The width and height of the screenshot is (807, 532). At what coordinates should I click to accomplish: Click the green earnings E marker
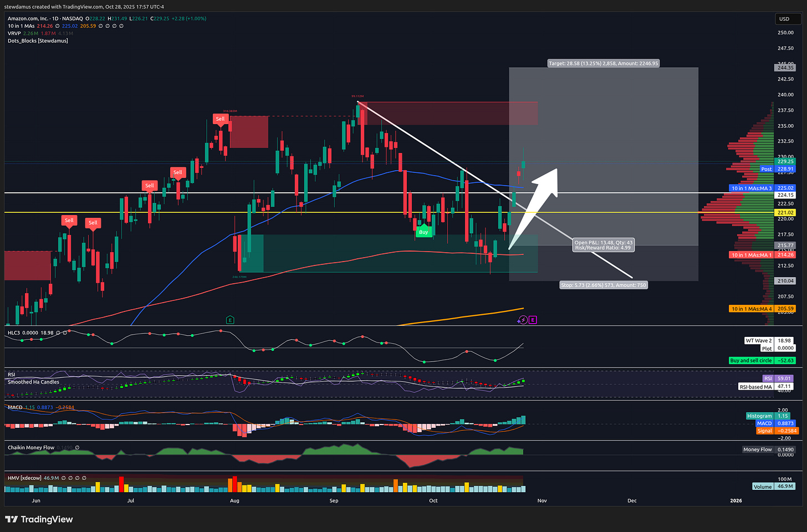pos(230,320)
